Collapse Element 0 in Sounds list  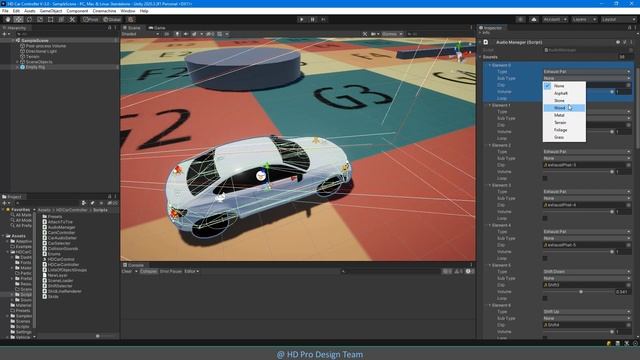(x=490, y=65)
